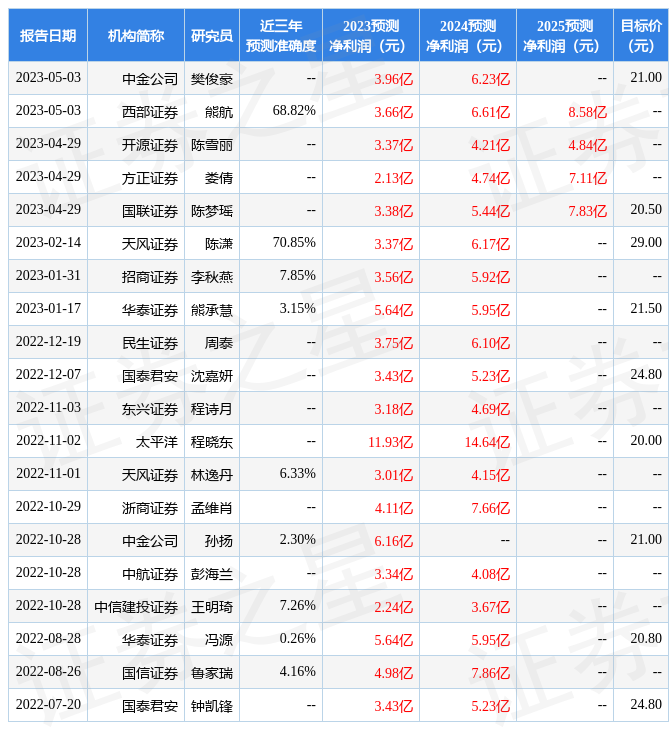
Task: Click target price 29.00
Action: click(646, 243)
